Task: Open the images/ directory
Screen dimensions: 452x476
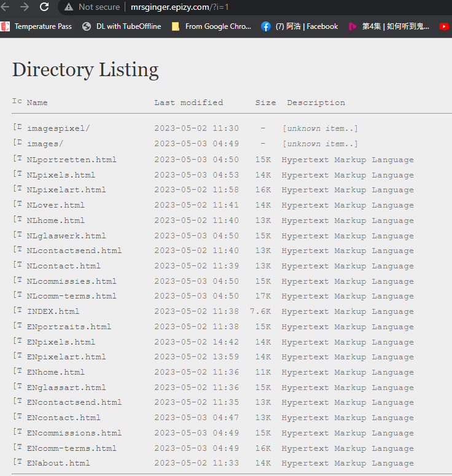Action: coord(45,144)
